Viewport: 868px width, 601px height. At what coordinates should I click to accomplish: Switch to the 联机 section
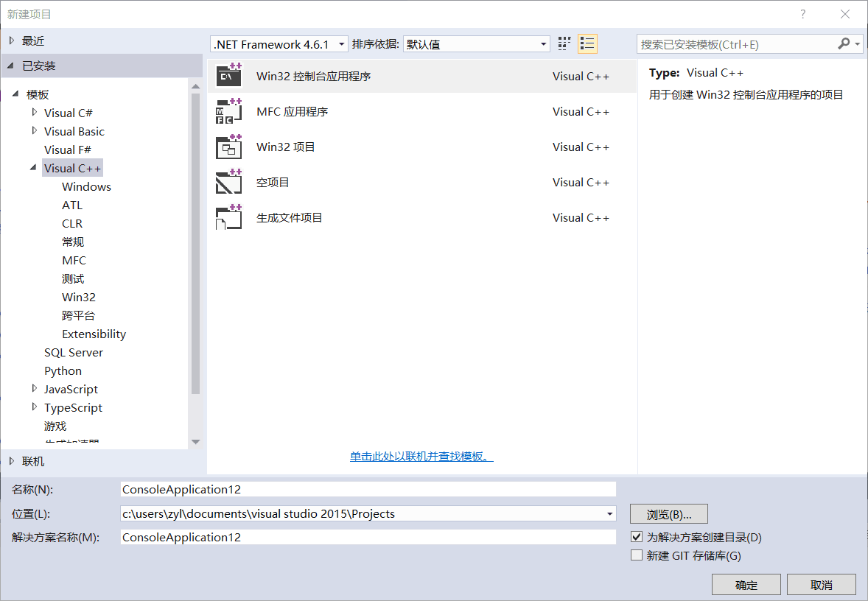[32, 461]
